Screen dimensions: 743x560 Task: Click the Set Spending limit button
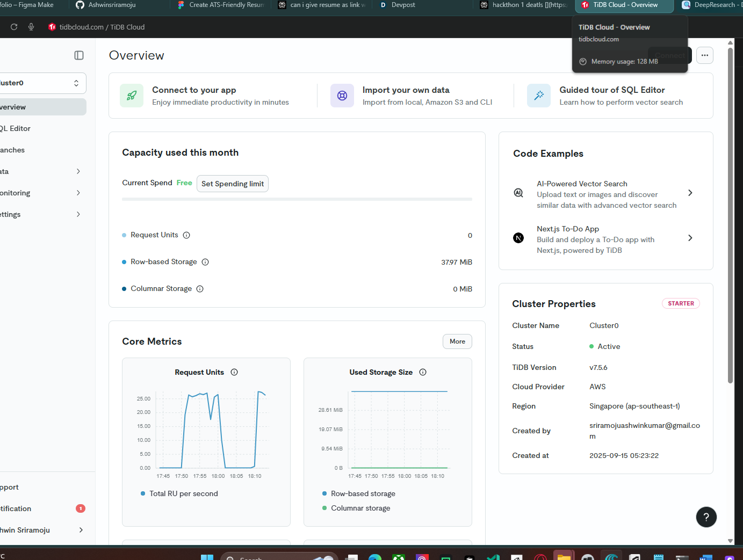click(233, 184)
